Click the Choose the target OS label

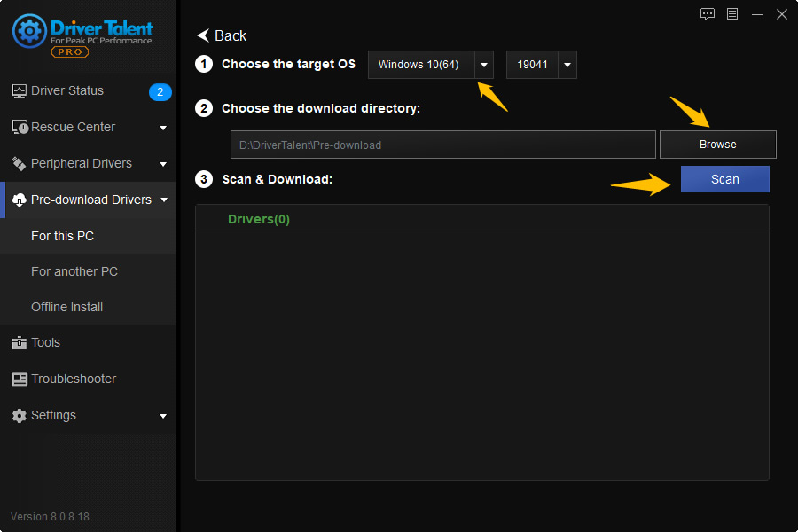(x=288, y=64)
